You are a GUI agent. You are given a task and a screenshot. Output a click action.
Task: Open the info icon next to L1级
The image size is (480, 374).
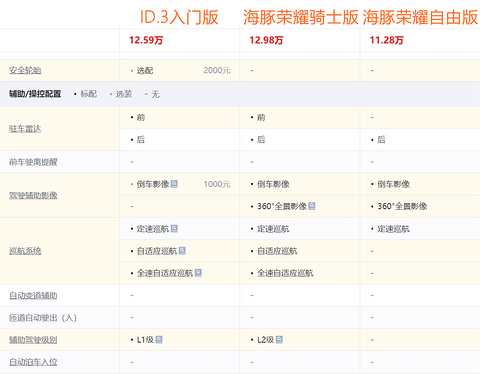pyautogui.click(x=159, y=340)
